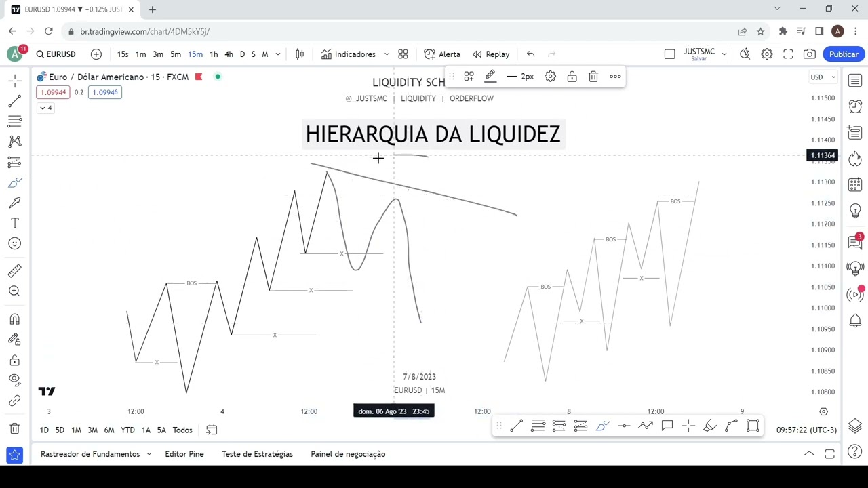The width and height of the screenshot is (868, 488).
Task: Lock the selected drawing
Action: tap(572, 77)
